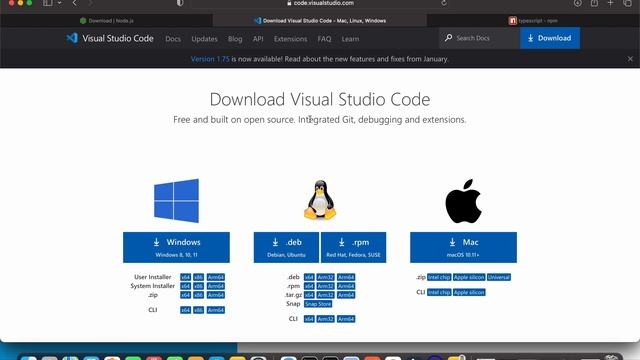The image size is (640, 360).
Task: Select x64 for Linux .deb row
Action: (x=309, y=277)
